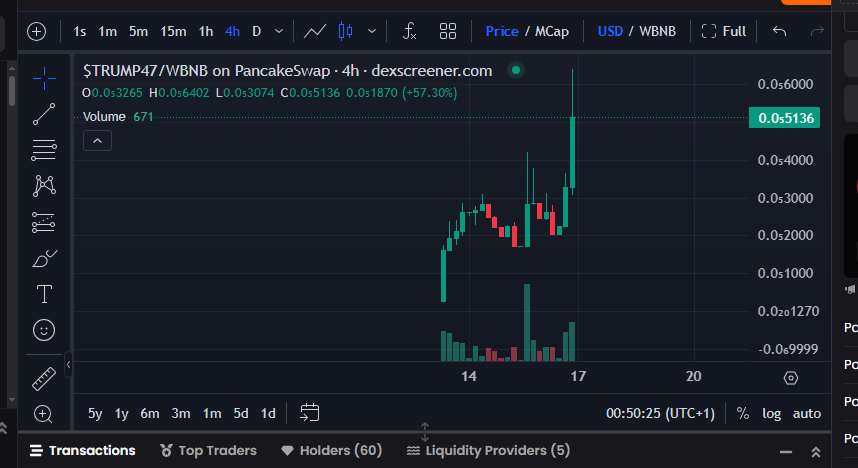This screenshot has height=468, width=858.
Task: Switch chart display to Price
Action: click(x=502, y=31)
